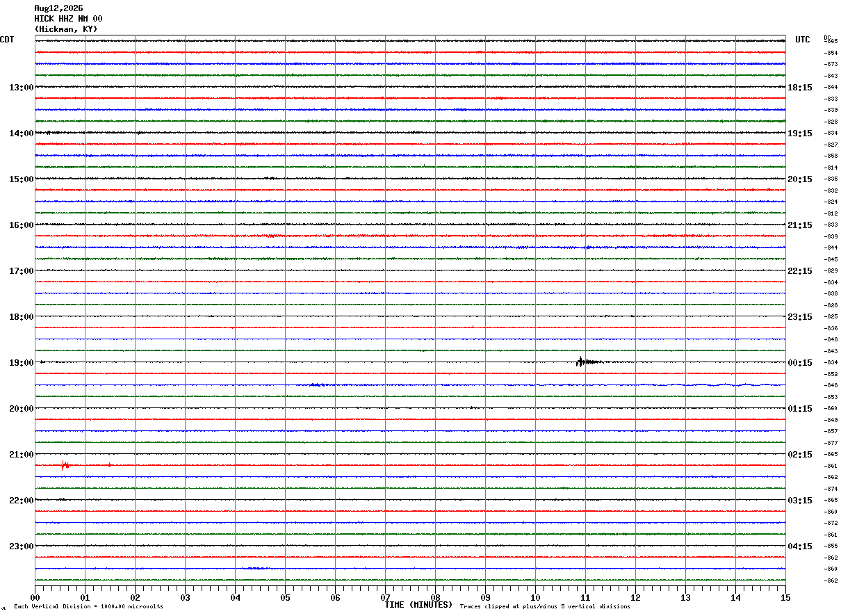Click the vertical division scale note at bottom left
Viewport: 841px width, 616px height.
(88, 606)
